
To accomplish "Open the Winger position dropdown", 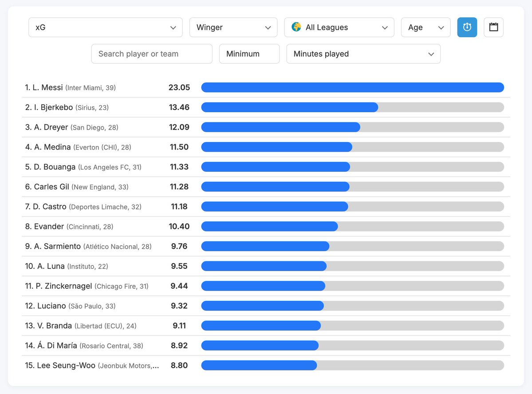I will pos(233,27).
